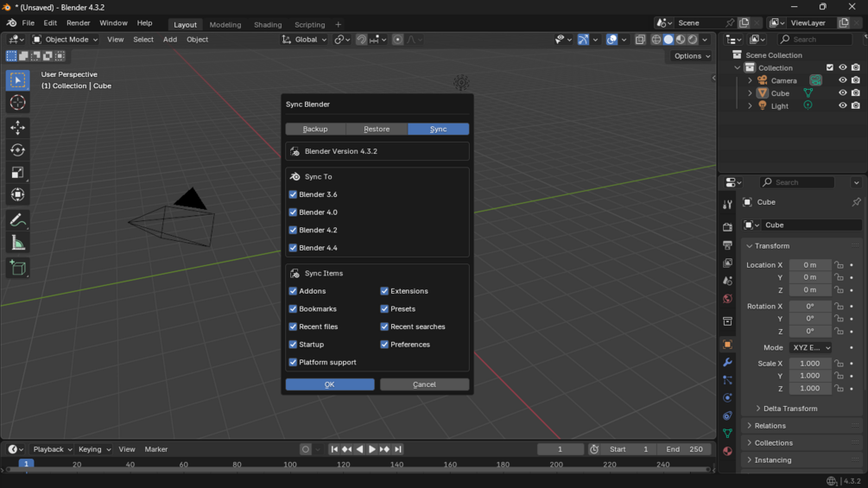Open the Add menu in viewport header
Screen dimensions: 868x488
pos(170,39)
